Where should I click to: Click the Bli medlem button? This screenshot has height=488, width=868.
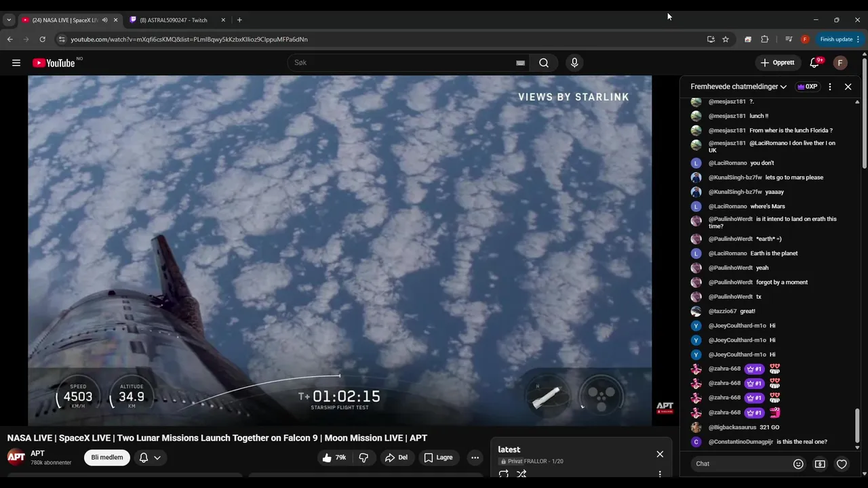[x=107, y=457]
